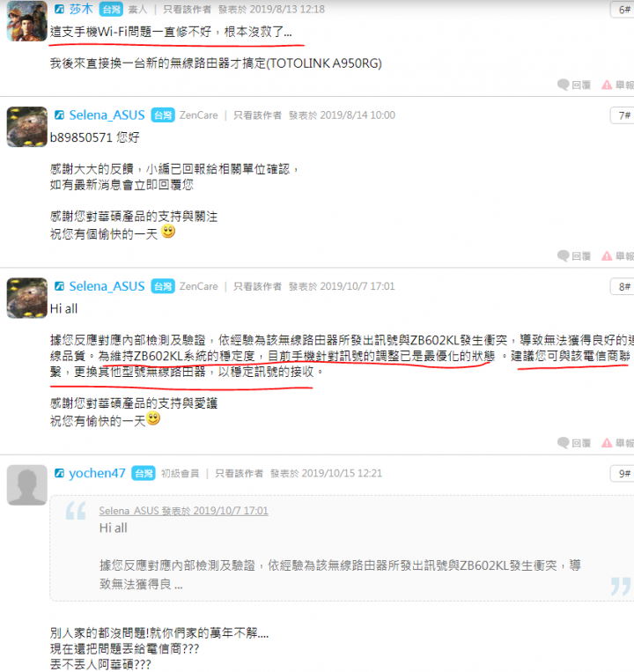Click the ASUS badge icon beside yochen47
The height and width of the screenshot is (672, 634).
click(x=59, y=473)
